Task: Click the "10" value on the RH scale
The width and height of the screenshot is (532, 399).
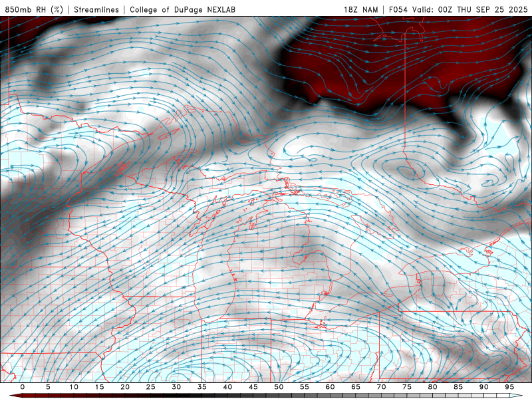Action: tap(74, 387)
